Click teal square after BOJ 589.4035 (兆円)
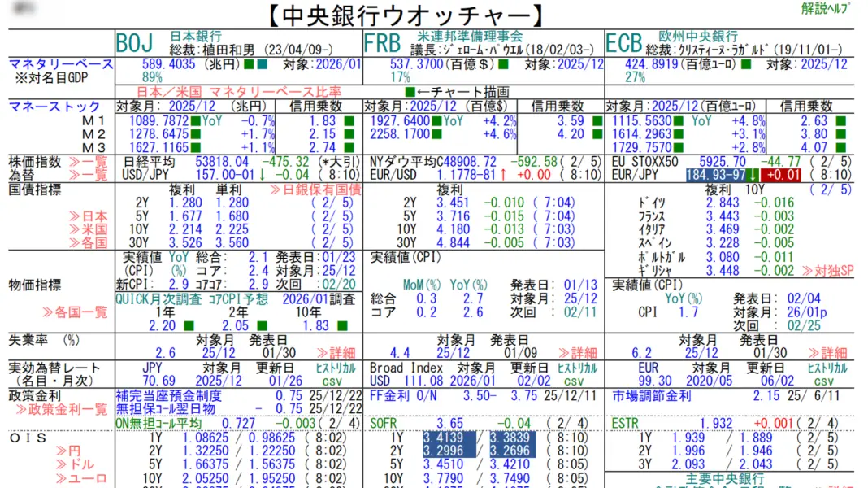The image size is (868, 488). [x=263, y=64]
